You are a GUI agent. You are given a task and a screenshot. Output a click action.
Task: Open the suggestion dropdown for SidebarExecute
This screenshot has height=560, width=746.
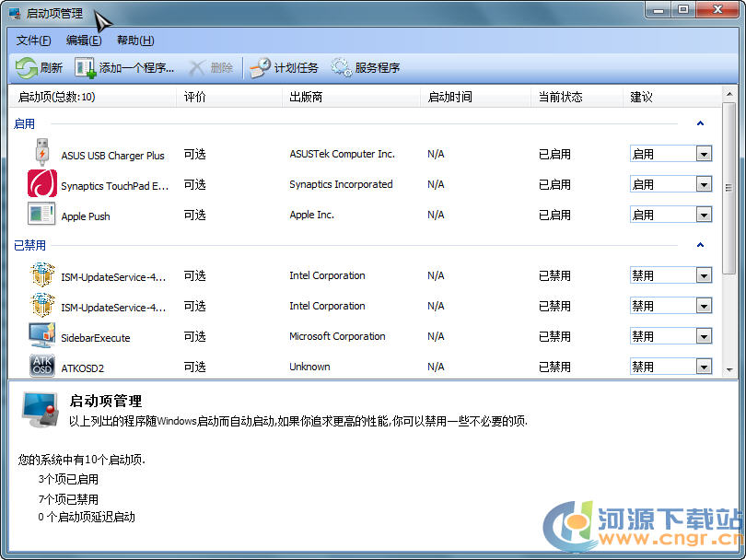pos(704,336)
